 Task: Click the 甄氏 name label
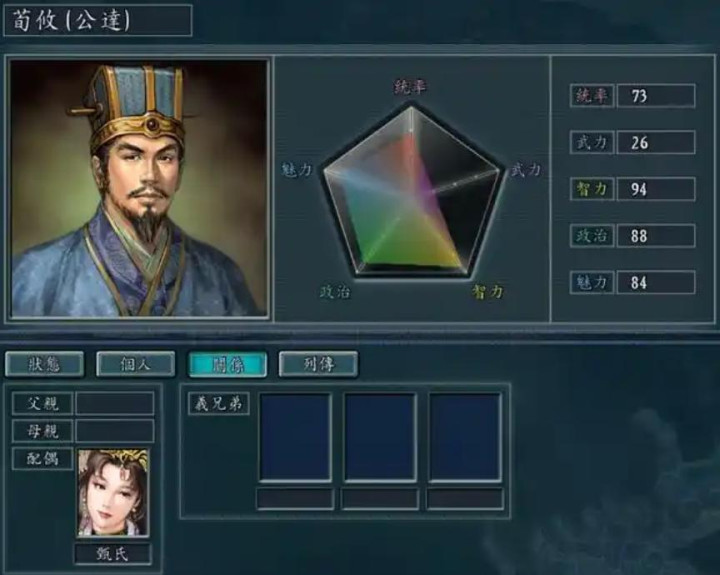pyautogui.click(x=113, y=554)
